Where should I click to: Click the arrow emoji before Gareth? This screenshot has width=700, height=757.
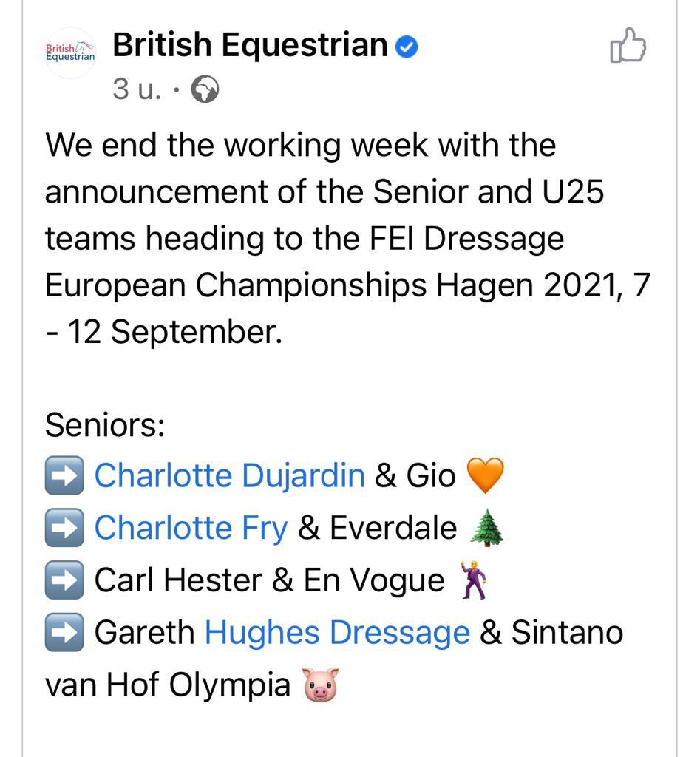(64, 633)
